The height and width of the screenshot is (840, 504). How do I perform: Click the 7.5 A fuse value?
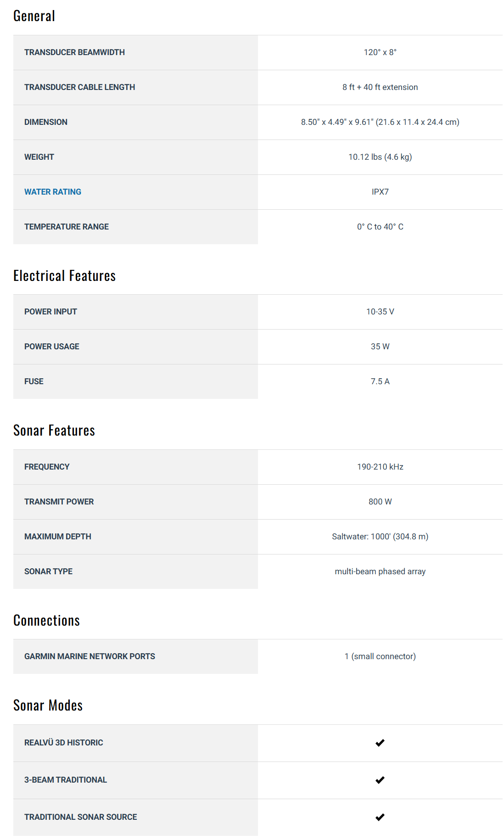coord(380,381)
